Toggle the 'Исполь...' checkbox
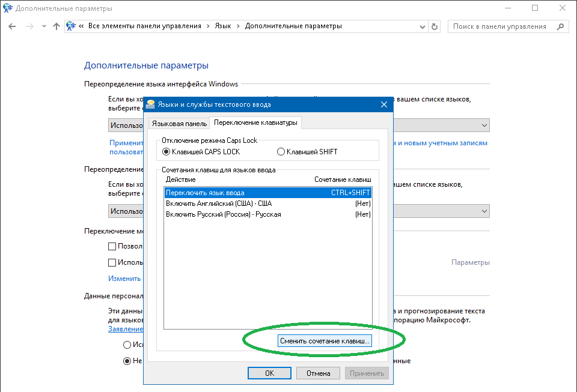Screen dimensions: 577x392 point(112,263)
